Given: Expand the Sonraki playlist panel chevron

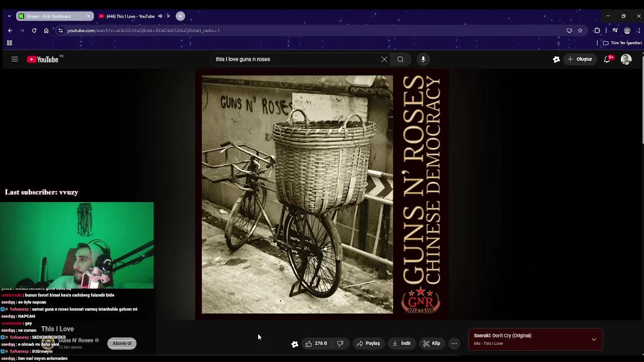Looking at the screenshot, I should tap(594, 339).
